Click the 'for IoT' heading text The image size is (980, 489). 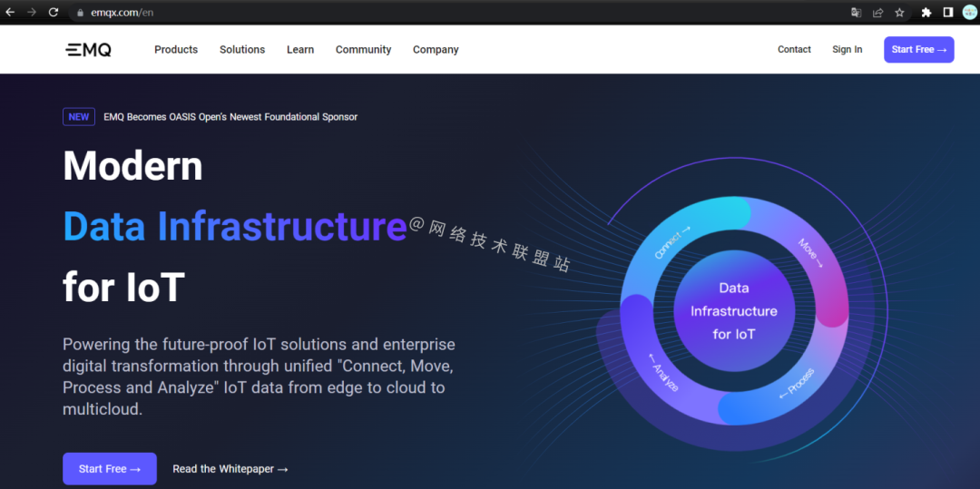click(123, 287)
